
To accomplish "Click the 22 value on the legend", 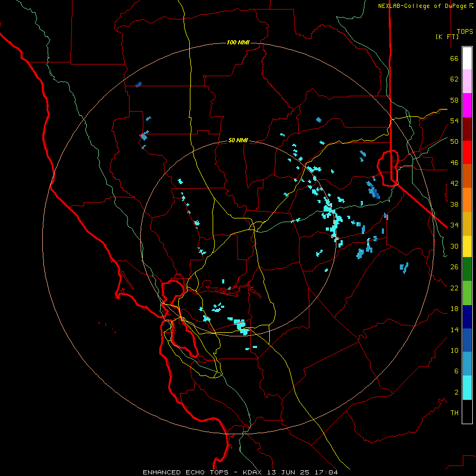I will 454,288.
